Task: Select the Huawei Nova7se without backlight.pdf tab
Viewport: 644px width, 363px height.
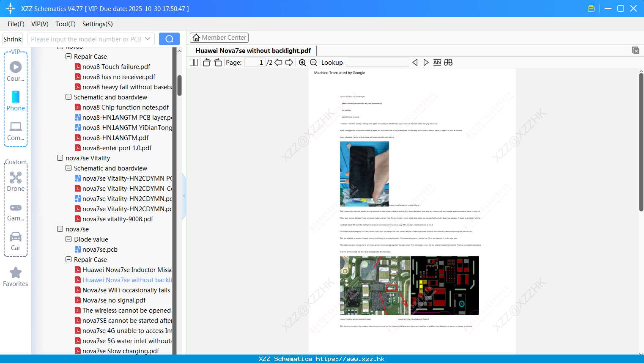Action: (253, 51)
